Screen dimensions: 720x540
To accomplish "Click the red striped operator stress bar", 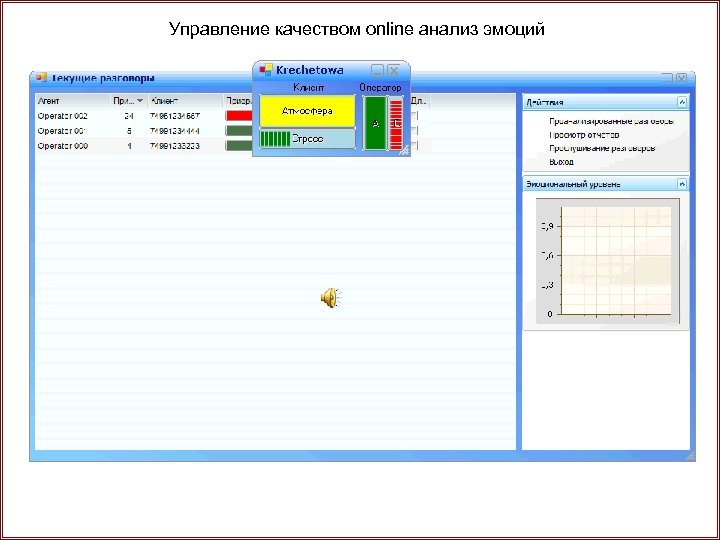I will (x=396, y=123).
